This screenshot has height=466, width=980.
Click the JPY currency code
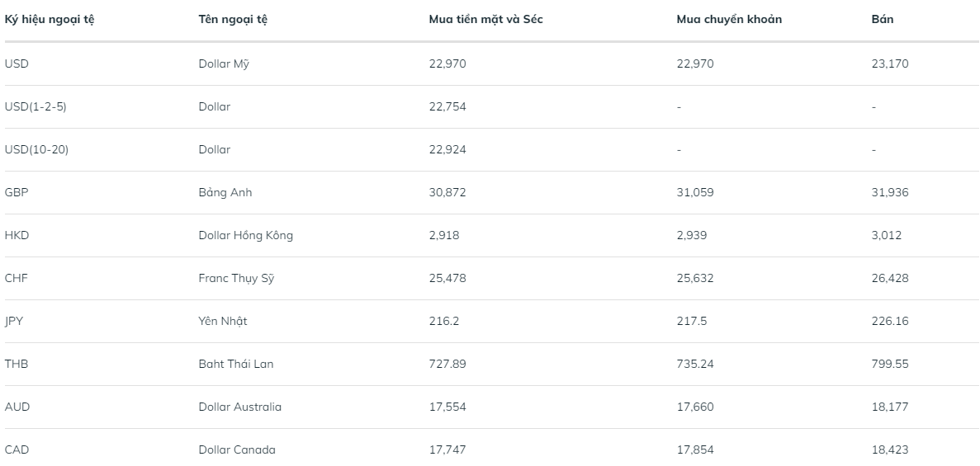[x=15, y=321]
